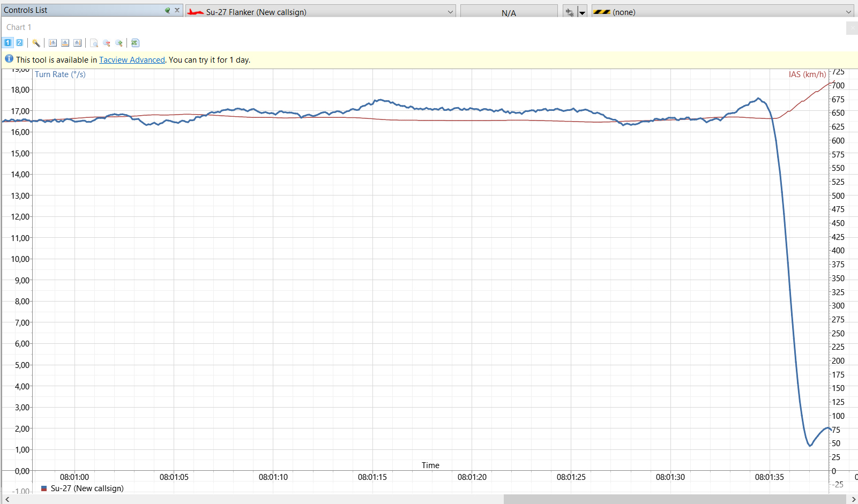Zoom in on the chart
Image resolution: width=858 pixels, height=504 pixels.
pyautogui.click(x=119, y=43)
